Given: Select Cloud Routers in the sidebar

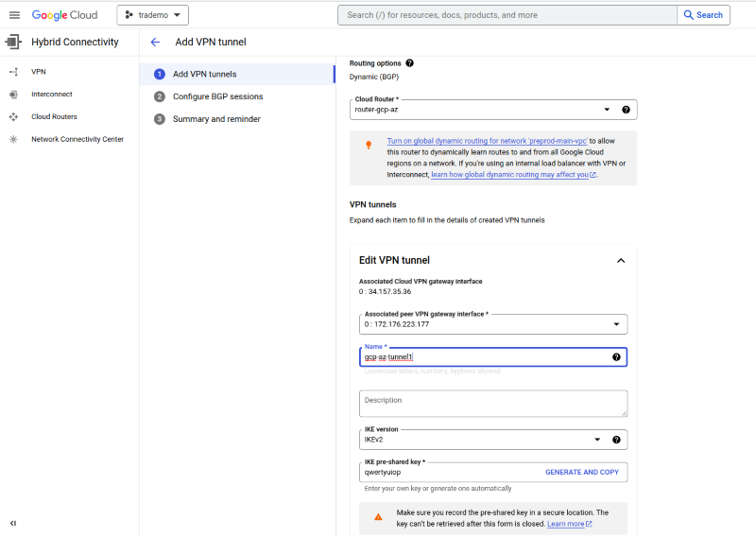Looking at the screenshot, I should coord(54,117).
